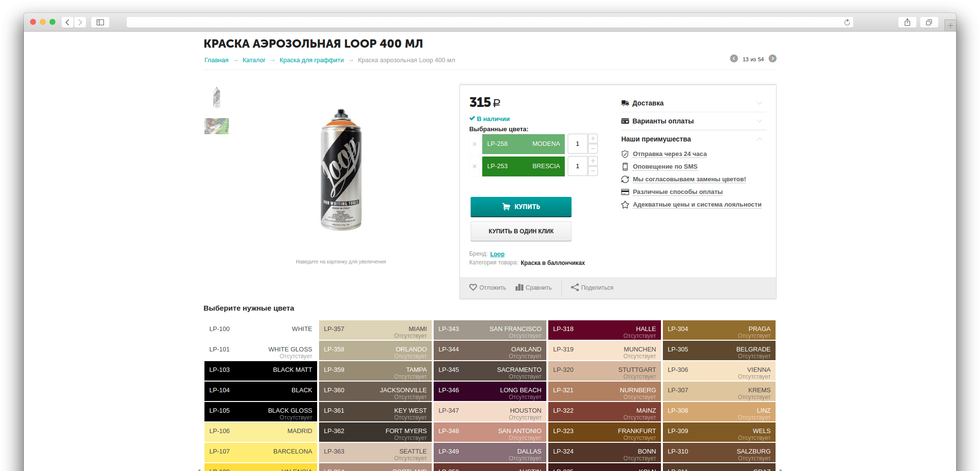Open Адекватные цены и система лояльности link
Image resolution: width=980 pixels, height=471 pixels.
click(697, 205)
